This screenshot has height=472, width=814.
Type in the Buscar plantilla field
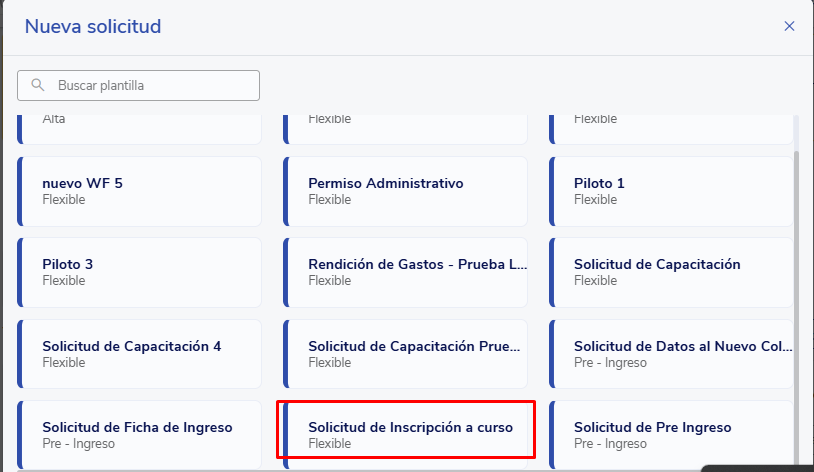pos(150,86)
